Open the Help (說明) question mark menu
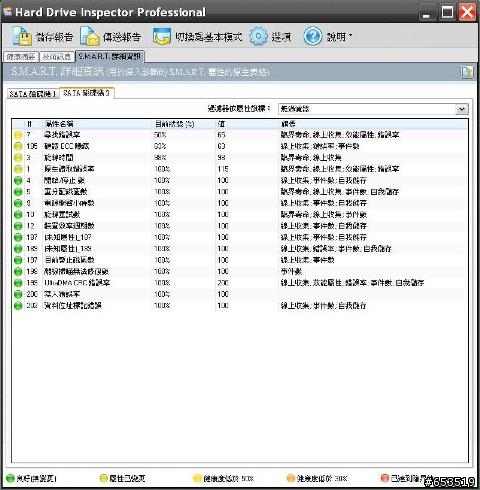 [x=312, y=36]
